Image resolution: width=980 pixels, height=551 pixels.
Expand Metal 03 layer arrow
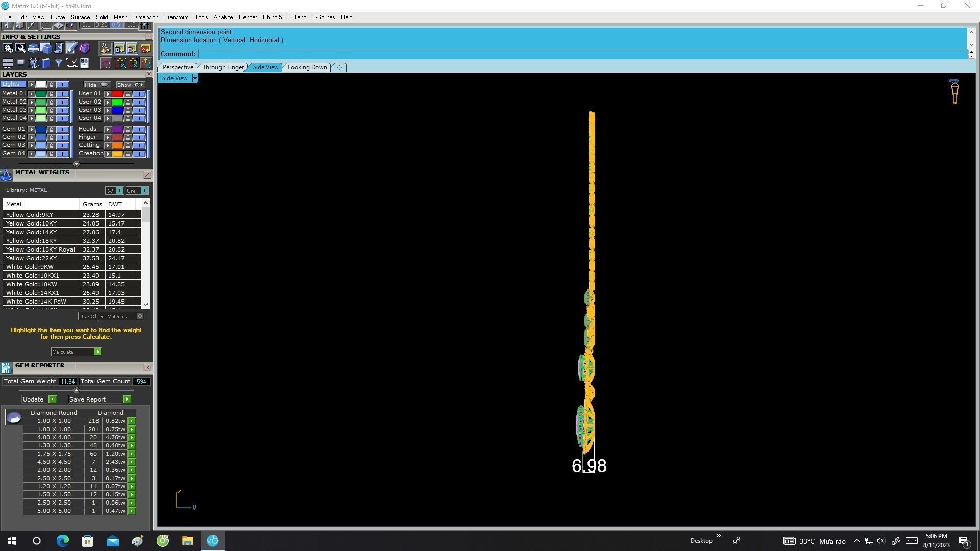[x=32, y=110]
